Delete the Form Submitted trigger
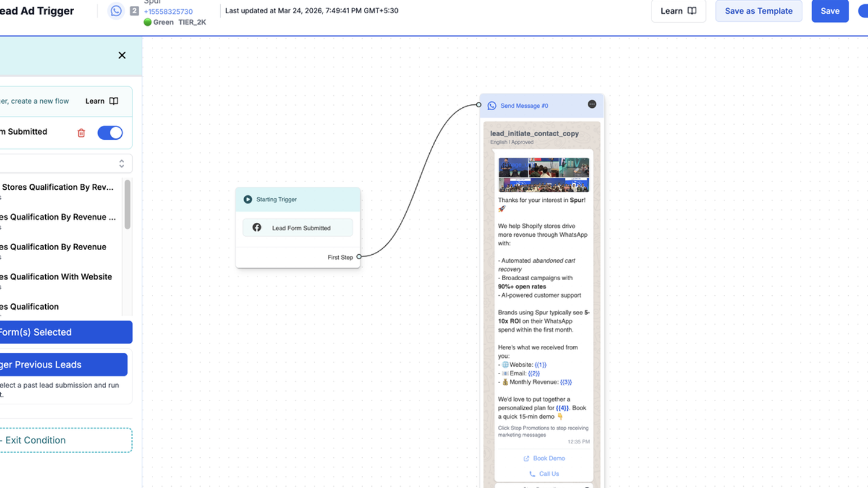 [x=81, y=133]
